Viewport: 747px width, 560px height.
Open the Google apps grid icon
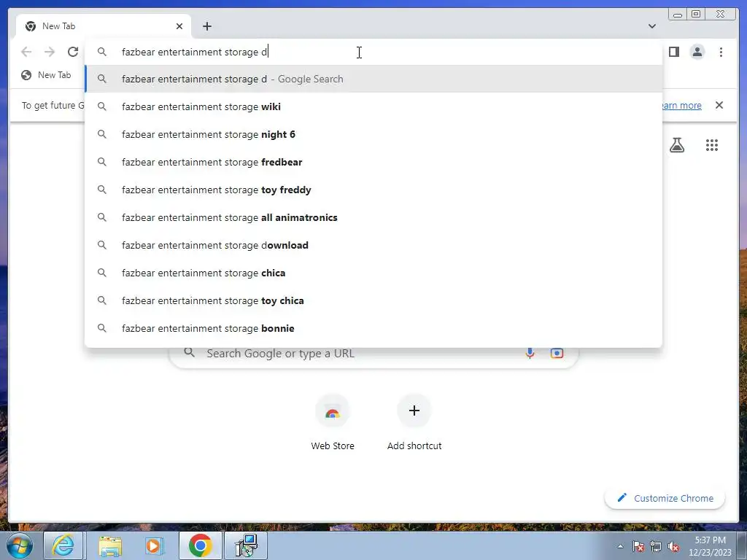(712, 145)
